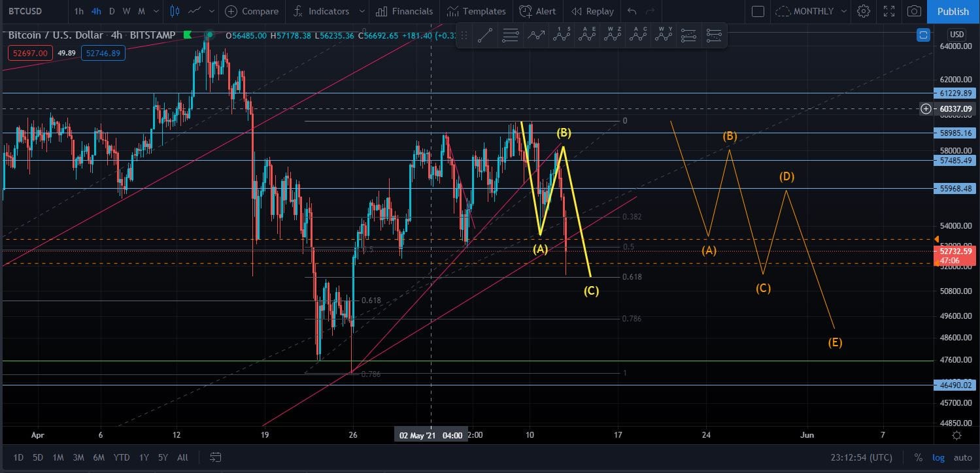Enter fullscreen mode

889,11
